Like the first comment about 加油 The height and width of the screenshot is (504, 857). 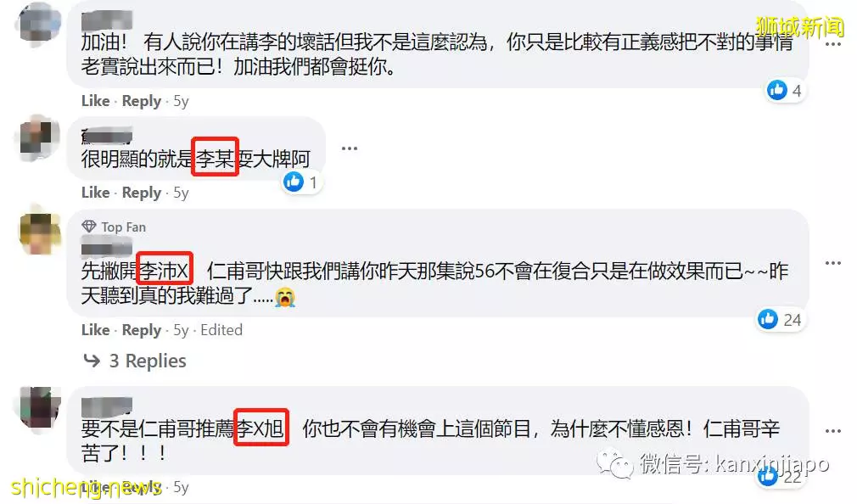[x=95, y=101]
